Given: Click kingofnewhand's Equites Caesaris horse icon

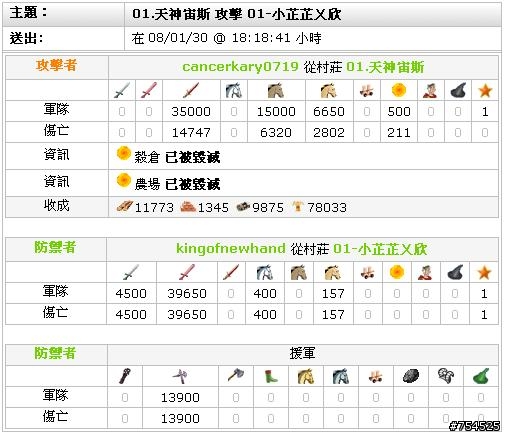Looking at the screenshot, I should (333, 272).
